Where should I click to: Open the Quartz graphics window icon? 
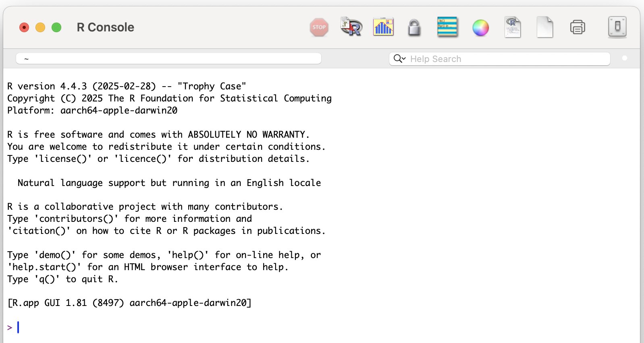[383, 27]
